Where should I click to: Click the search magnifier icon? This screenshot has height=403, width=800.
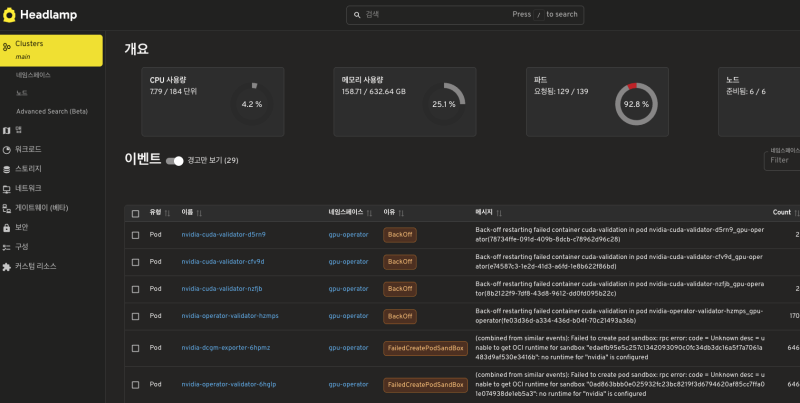(357, 15)
